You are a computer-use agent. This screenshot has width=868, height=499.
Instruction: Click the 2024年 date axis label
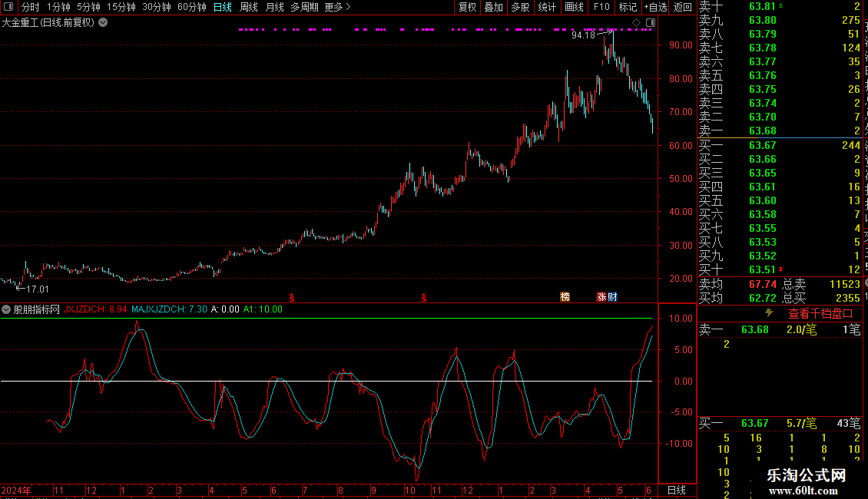pos(16,490)
